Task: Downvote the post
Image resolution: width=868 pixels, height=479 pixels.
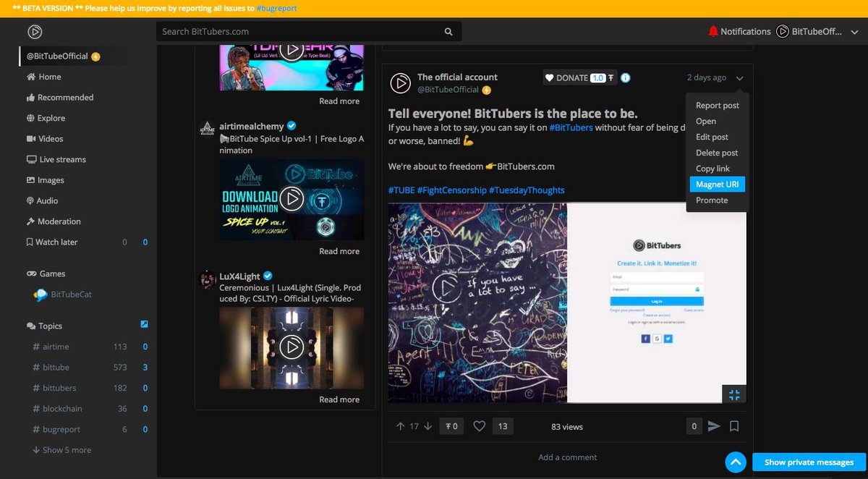Action: click(x=427, y=426)
